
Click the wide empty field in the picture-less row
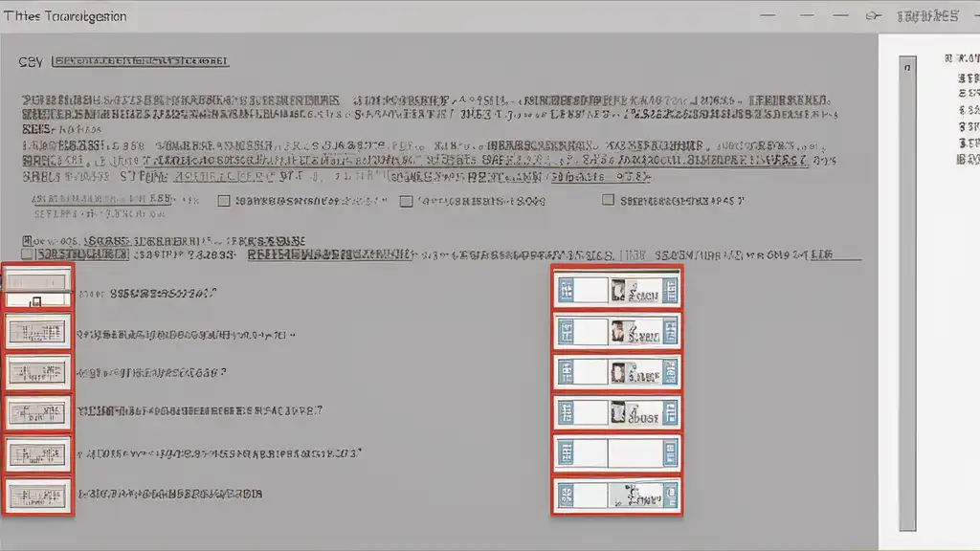(635, 454)
